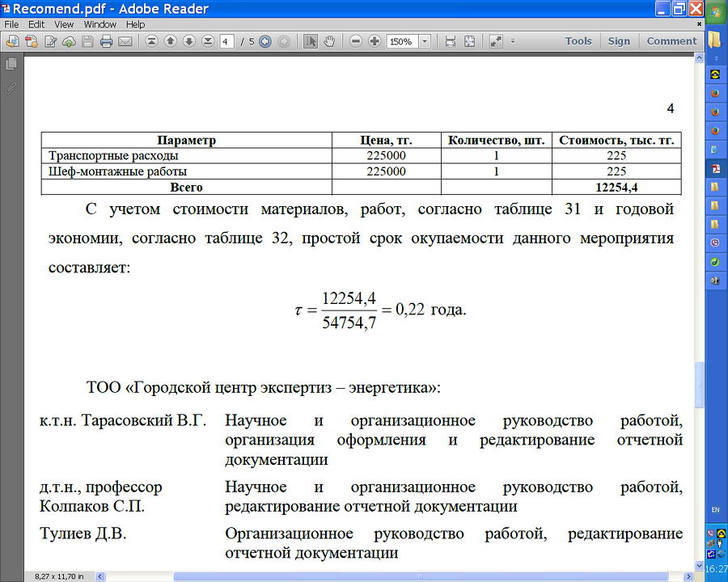Click the Windows Start button

pyautogui.click(x=717, y=11)
